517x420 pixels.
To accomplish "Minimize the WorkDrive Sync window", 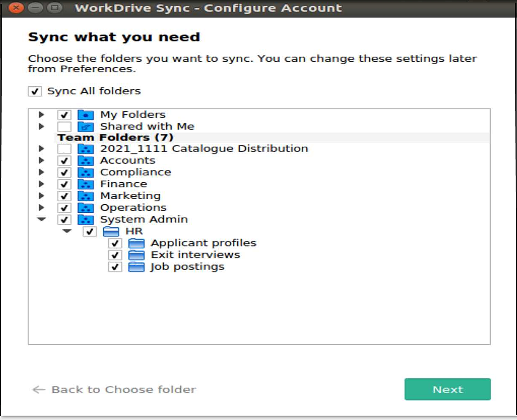I will pyautogui.click(x=35, y=8).
